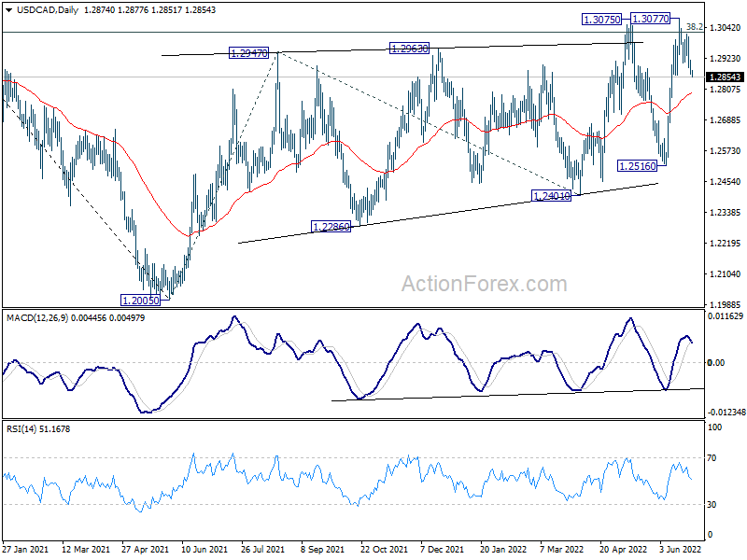Screen dimensions: 747x560
Task: Select the 1.24010 low label
Action: pos(551,196)
